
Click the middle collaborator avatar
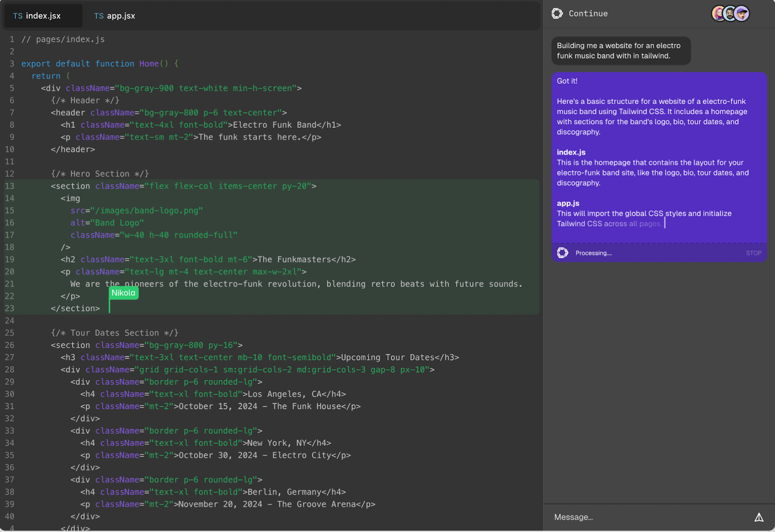tap(730, 14)
